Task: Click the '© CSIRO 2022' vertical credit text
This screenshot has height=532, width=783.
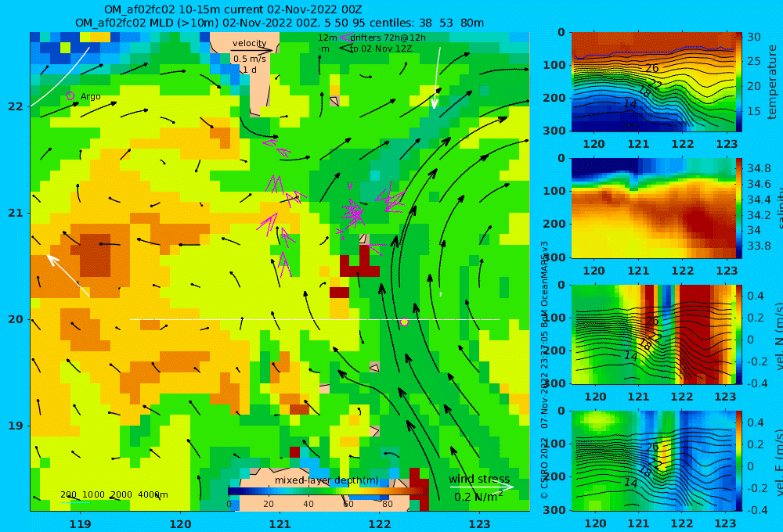Action: click(544, 468)
